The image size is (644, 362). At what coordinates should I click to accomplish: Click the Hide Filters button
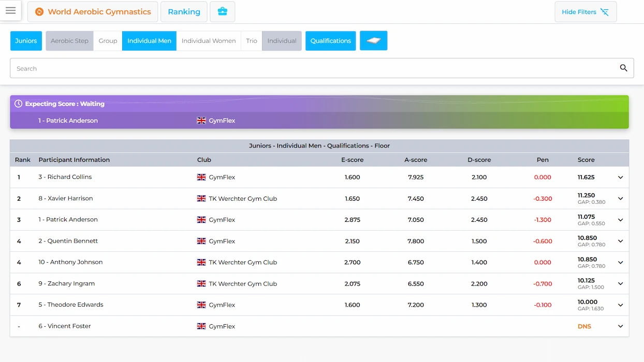click(x=586, y=12)
